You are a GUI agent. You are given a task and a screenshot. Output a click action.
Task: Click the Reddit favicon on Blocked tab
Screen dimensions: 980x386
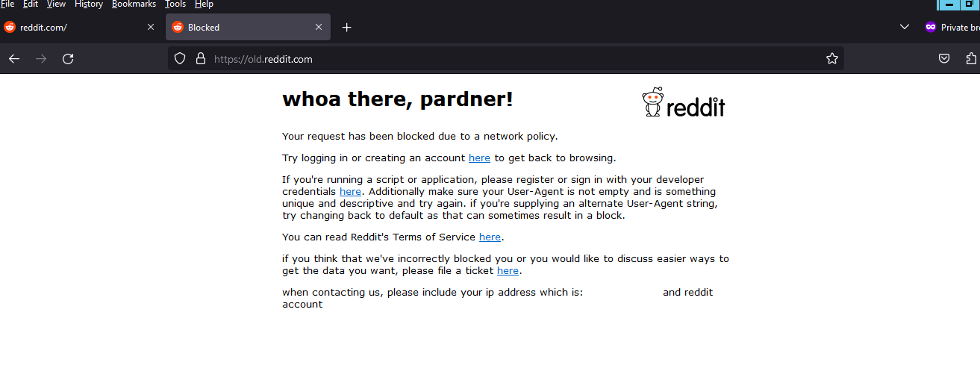[x=178, y=27]
